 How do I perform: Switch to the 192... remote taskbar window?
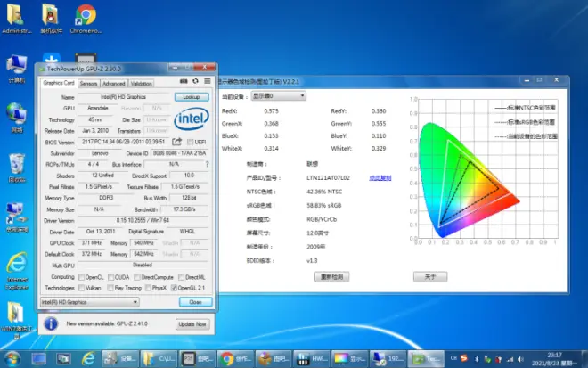[388, 359]
